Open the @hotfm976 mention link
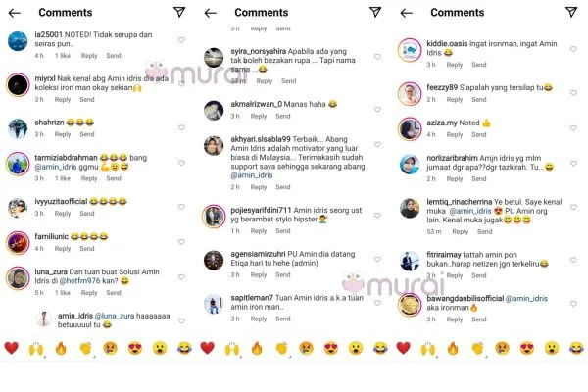 (80, 280)
